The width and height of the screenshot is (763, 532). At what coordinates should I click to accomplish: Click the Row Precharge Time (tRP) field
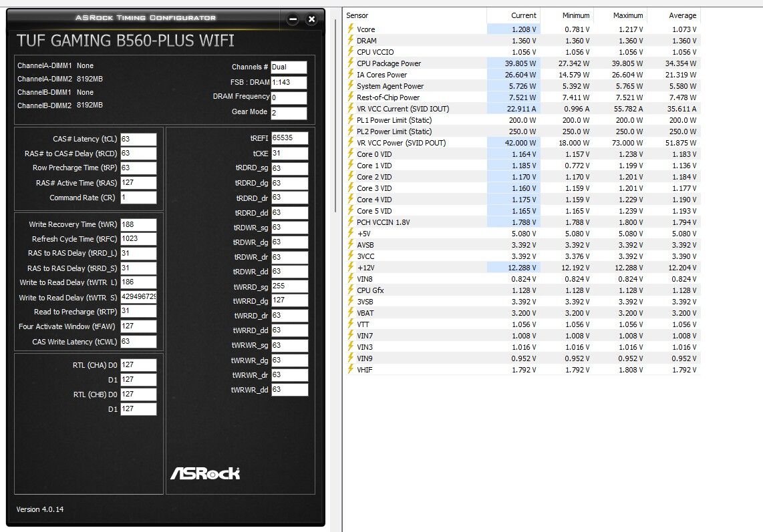click(139, 168)
